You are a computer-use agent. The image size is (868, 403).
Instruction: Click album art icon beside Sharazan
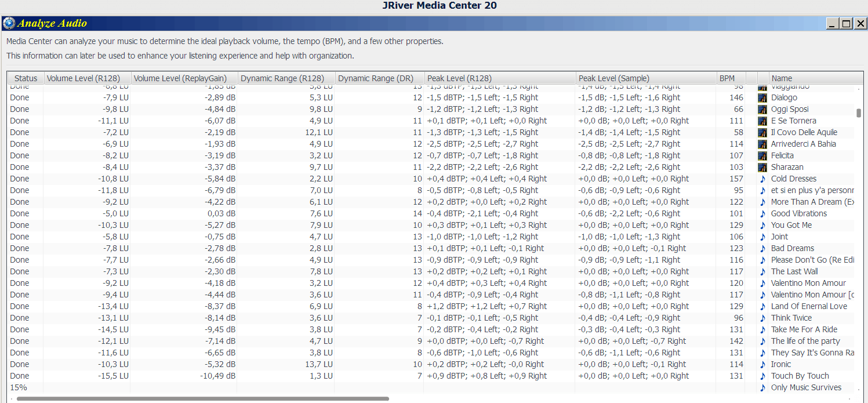(x=762, y=167)
